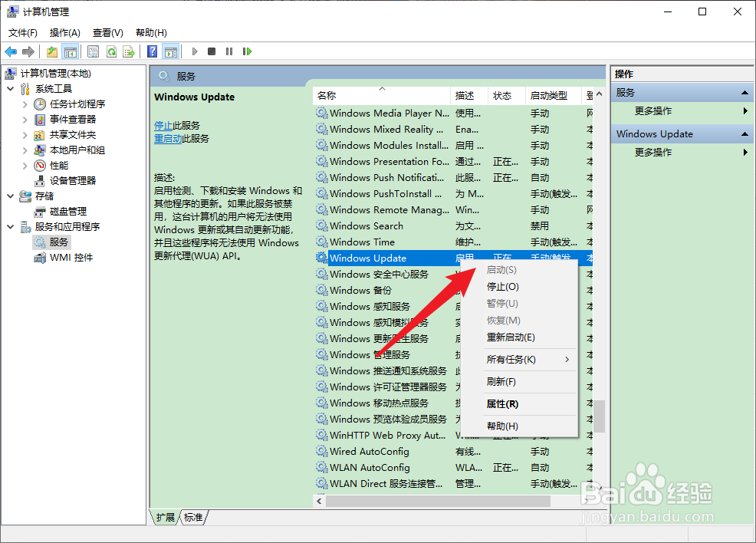Expand the 事件查看器 node chevron
Viewport: 756px width, 543px height.
point(25,120)
